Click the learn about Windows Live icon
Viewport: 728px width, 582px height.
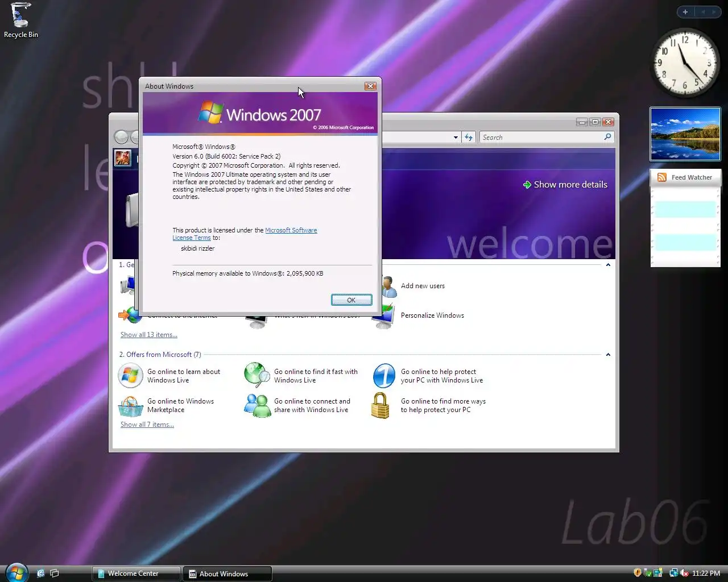tap(130, 376)
